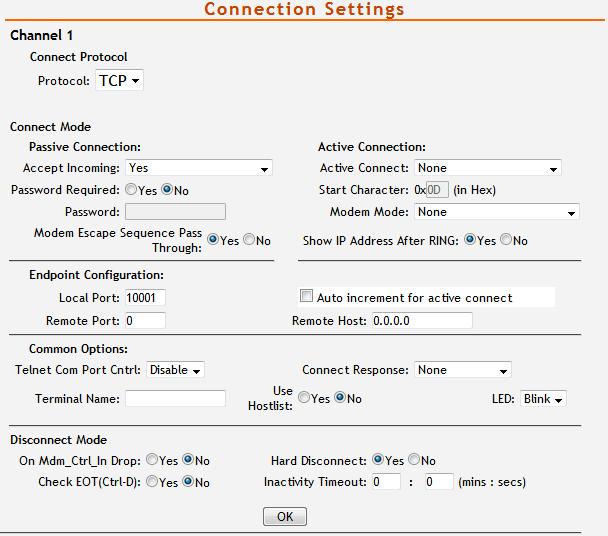
Task: Click the OK button
Action: coord(285,517)
